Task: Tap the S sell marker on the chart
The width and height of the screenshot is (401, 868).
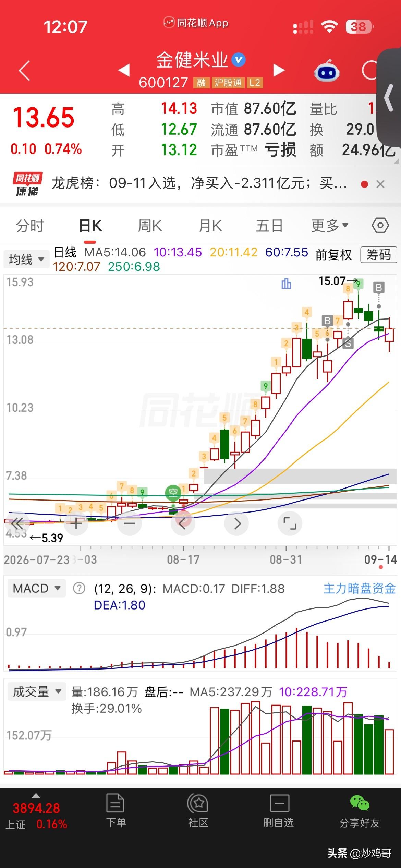Action: (348, 343)
